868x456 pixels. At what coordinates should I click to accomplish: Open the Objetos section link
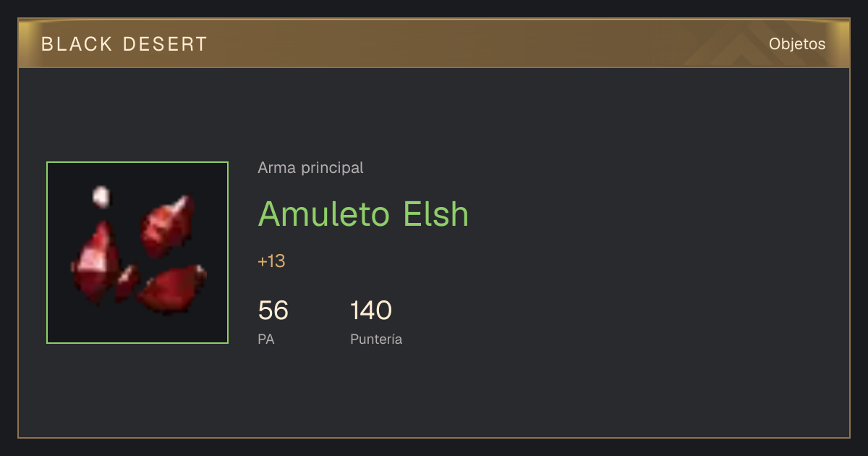797,44
